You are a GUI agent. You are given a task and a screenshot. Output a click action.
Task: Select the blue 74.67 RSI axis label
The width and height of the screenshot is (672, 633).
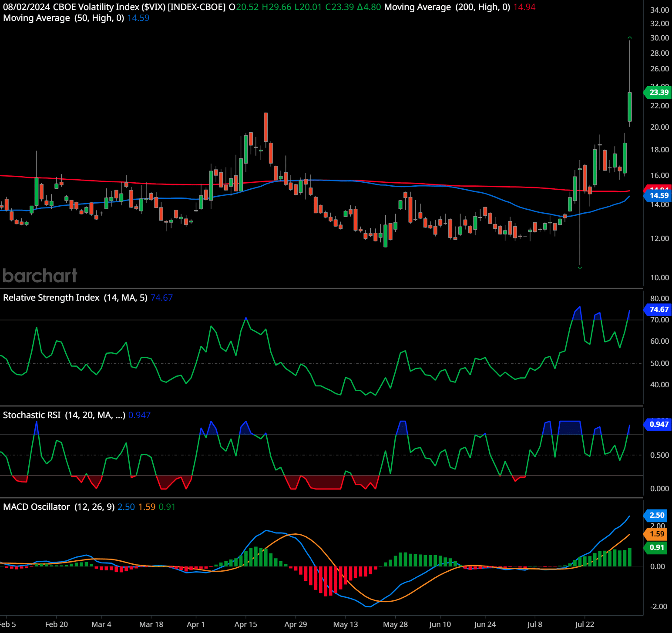pos(658,309)
